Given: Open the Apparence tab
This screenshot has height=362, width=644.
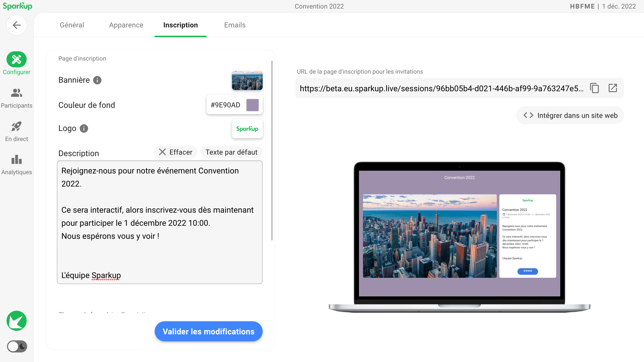Looking at the screenshot, I should (126, 25).
